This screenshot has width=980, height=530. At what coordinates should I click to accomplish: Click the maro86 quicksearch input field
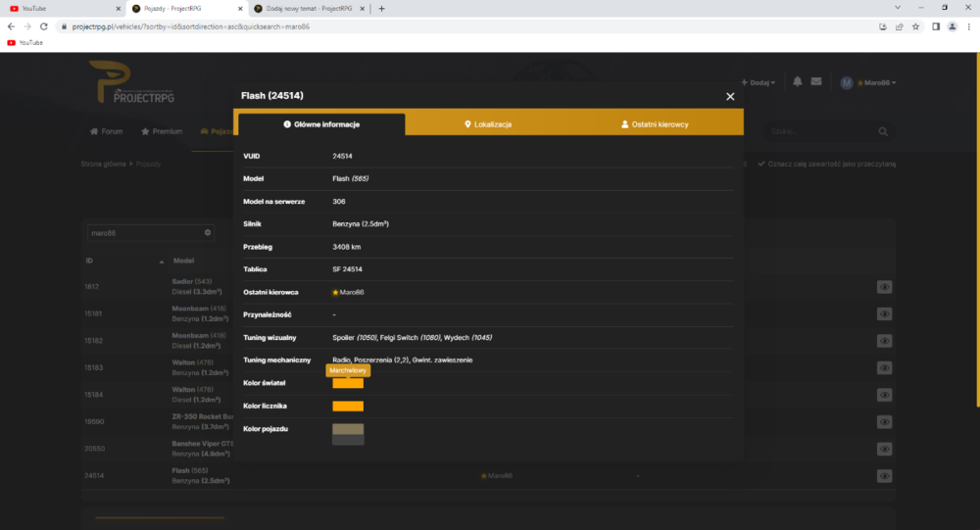[145, 233]
